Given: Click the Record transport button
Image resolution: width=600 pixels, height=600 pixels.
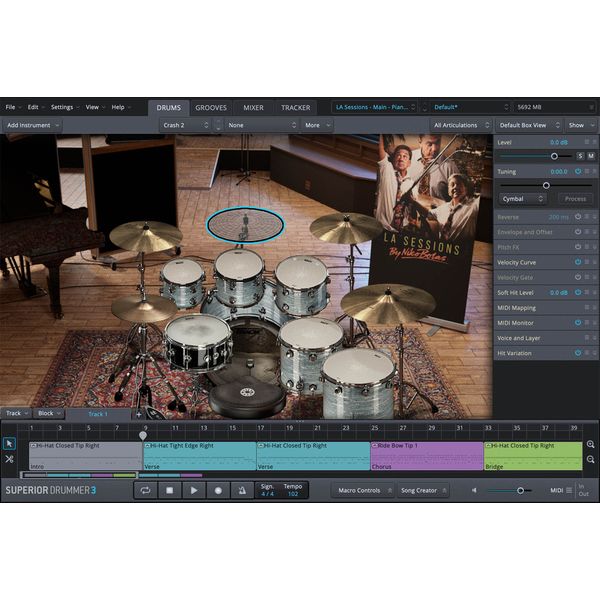Looking at the screenshot, I should (x=218, y=490).
